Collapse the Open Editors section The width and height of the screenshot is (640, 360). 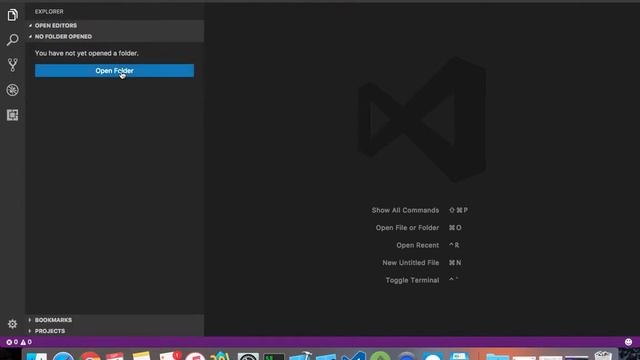[x=115, y=25]
